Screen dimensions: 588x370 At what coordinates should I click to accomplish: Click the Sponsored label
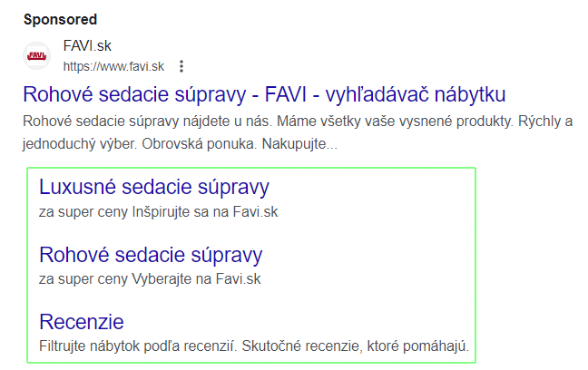pos(60,19)
